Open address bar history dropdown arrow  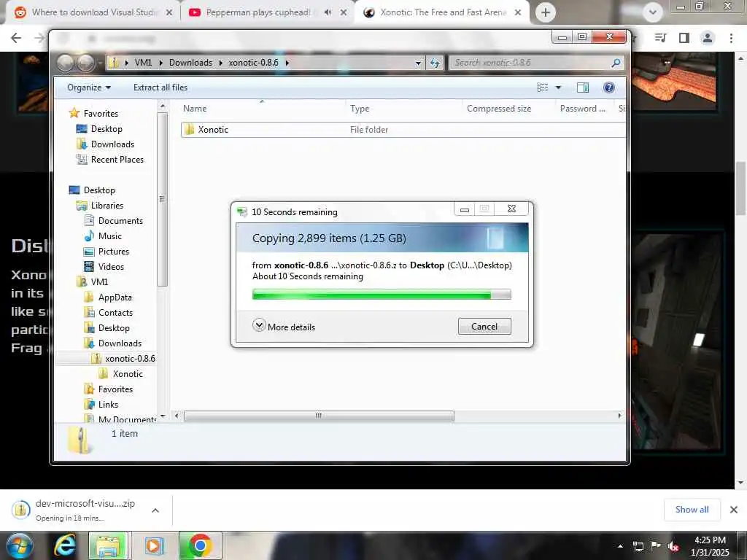418,63
